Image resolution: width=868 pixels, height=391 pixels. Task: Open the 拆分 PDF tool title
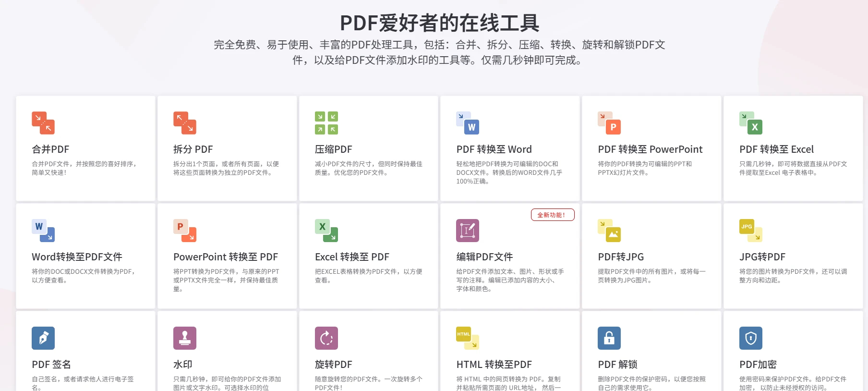pos(193,149)
